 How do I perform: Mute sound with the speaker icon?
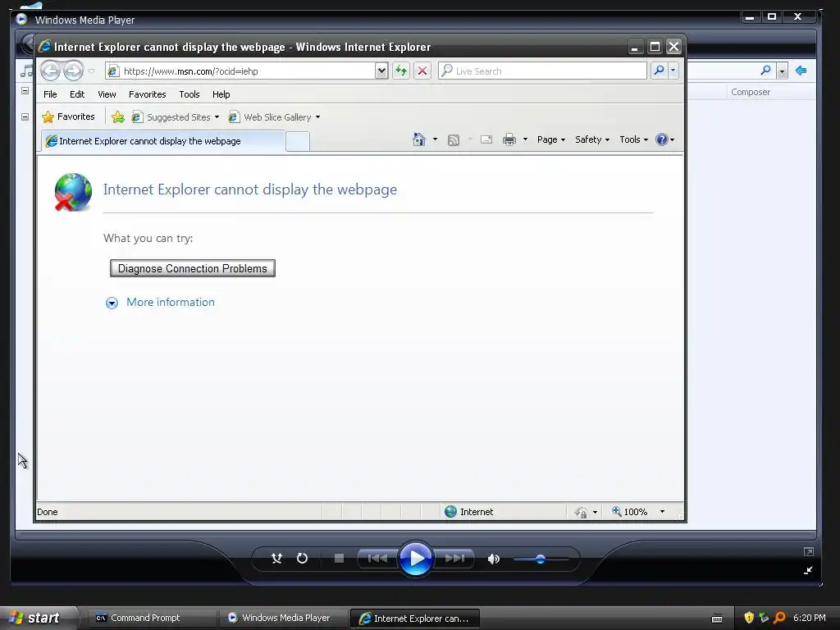493,559
